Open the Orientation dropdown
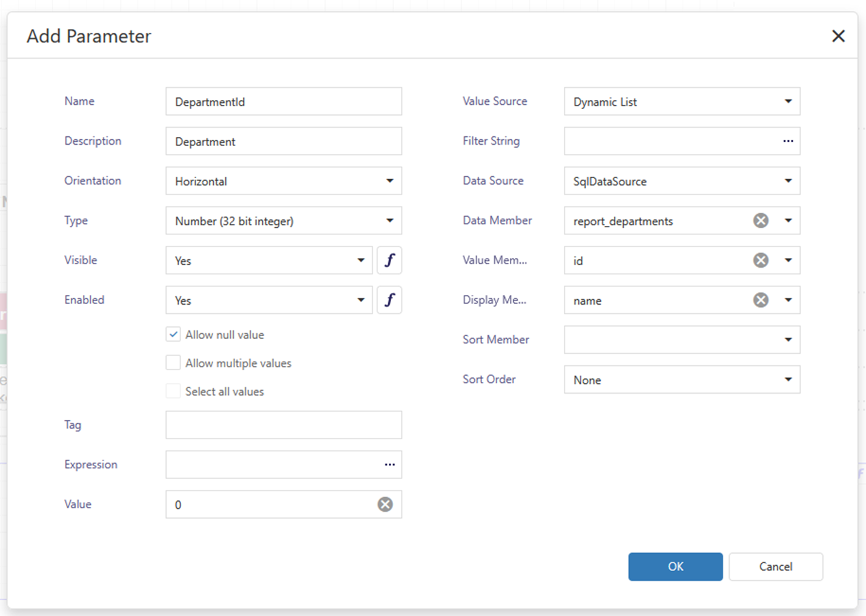This screenshot has width=866, height=616. point(389,181)
